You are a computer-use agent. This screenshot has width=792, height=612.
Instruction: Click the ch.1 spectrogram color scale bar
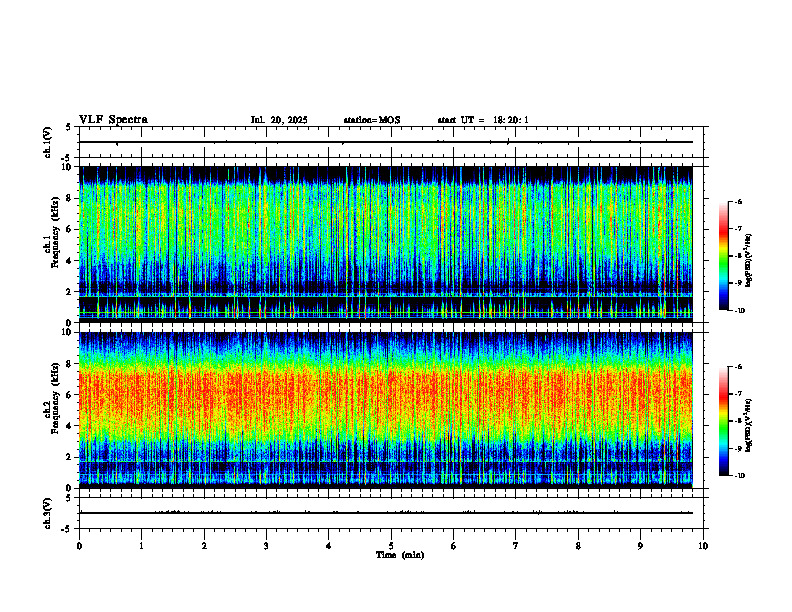(724, 256)
